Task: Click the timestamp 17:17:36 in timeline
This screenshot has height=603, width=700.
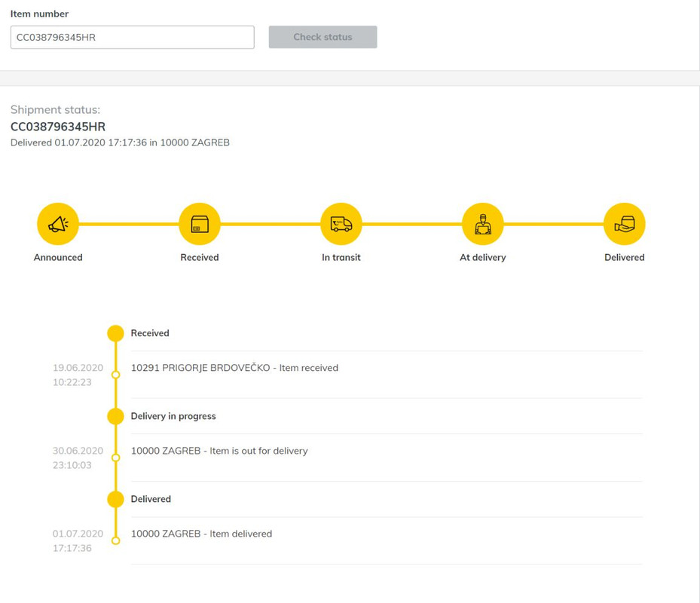Action: click(72, 548)
